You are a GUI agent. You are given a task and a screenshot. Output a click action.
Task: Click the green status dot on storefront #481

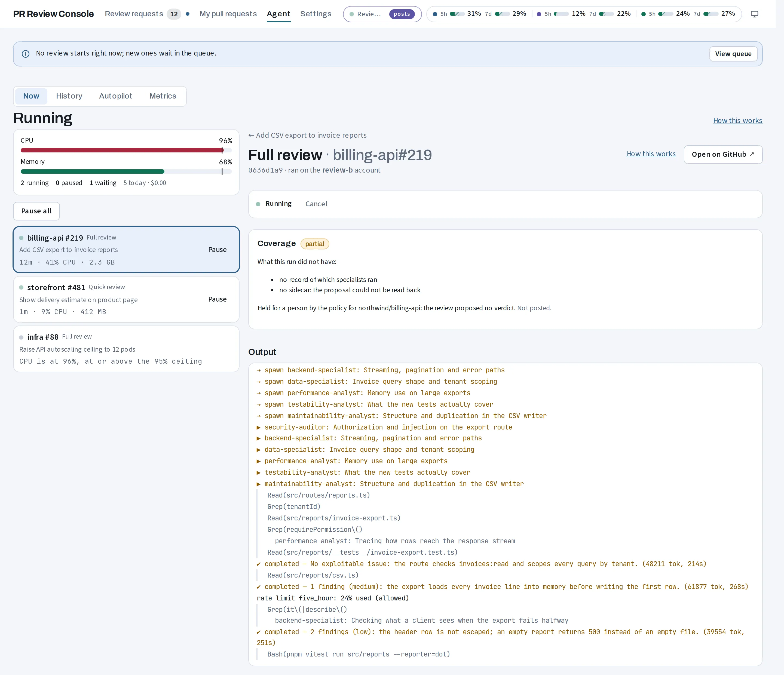[x=21, y=288]
